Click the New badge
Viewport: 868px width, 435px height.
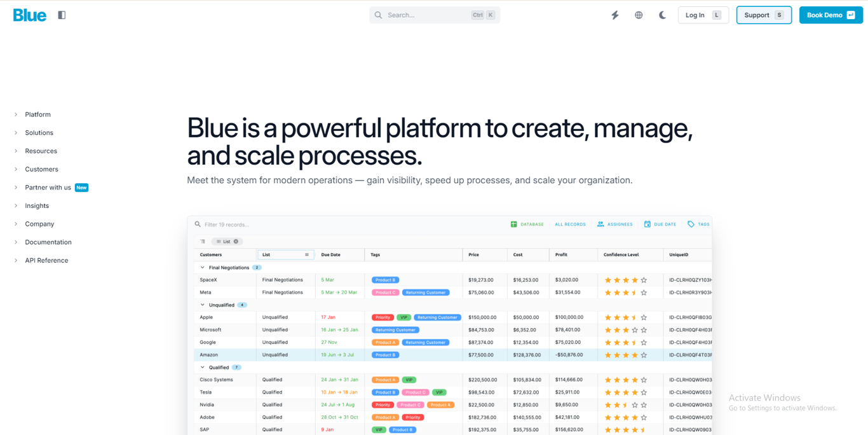click(x=81, y=188)
